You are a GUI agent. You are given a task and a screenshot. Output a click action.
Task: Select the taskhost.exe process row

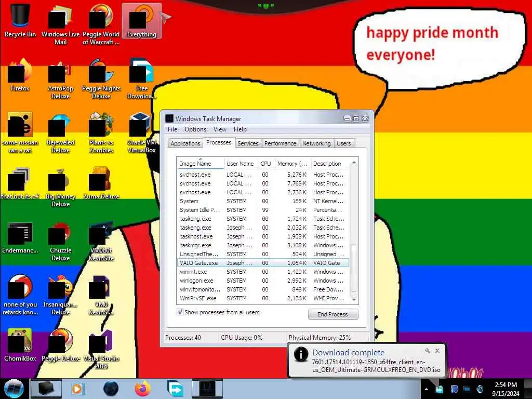(263, 236)
